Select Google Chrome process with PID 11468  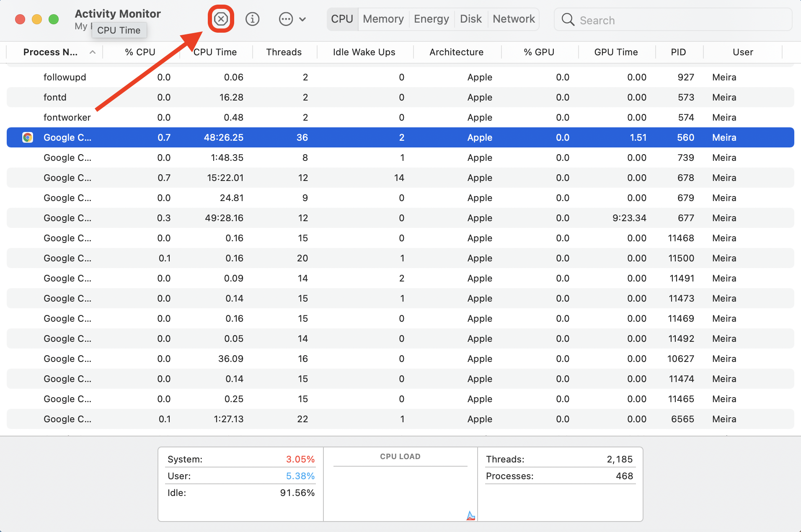click(x=400, y=238)
